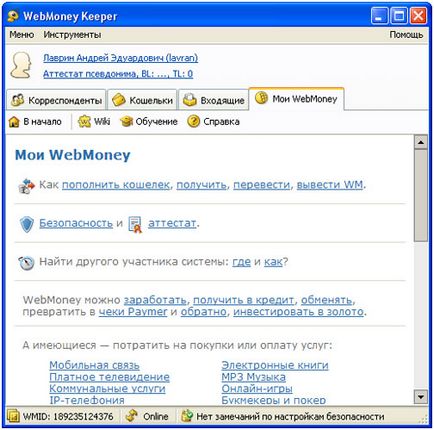
Task: Click the Обучение graduation cap icon
Action: coord(127,122)
